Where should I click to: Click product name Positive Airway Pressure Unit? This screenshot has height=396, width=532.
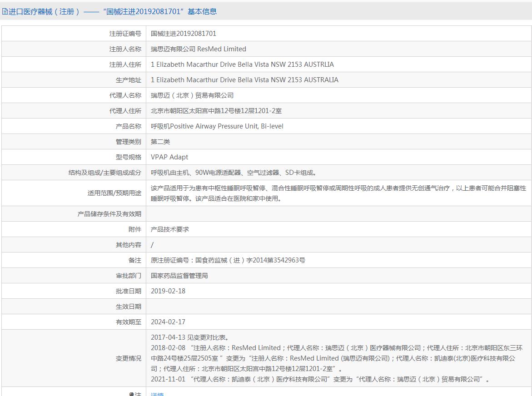[217, 126]
